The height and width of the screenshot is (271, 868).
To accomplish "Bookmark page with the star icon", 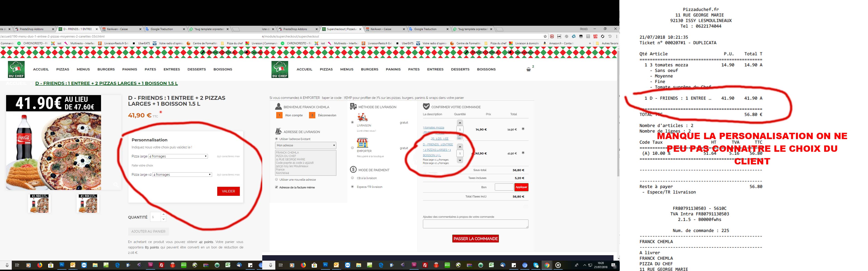I will click(x=545, y=36).
